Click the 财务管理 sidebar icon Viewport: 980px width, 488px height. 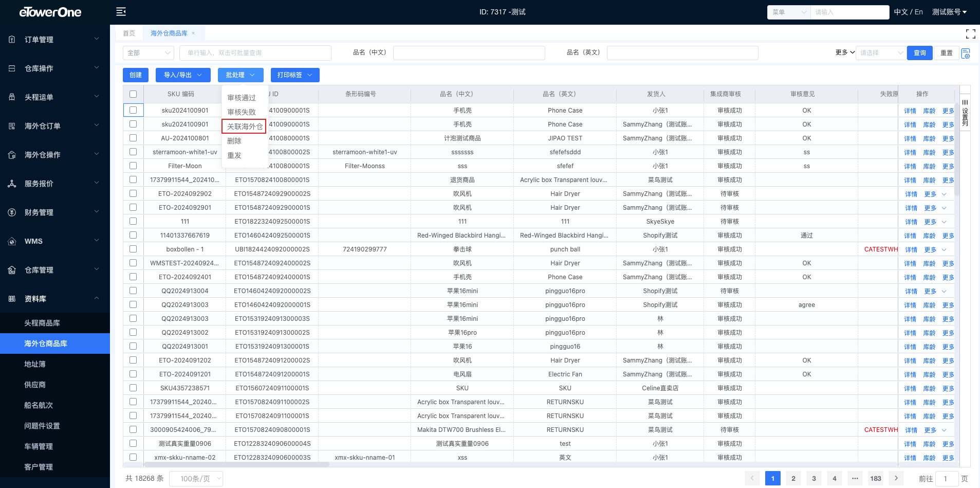click(12, 212)
